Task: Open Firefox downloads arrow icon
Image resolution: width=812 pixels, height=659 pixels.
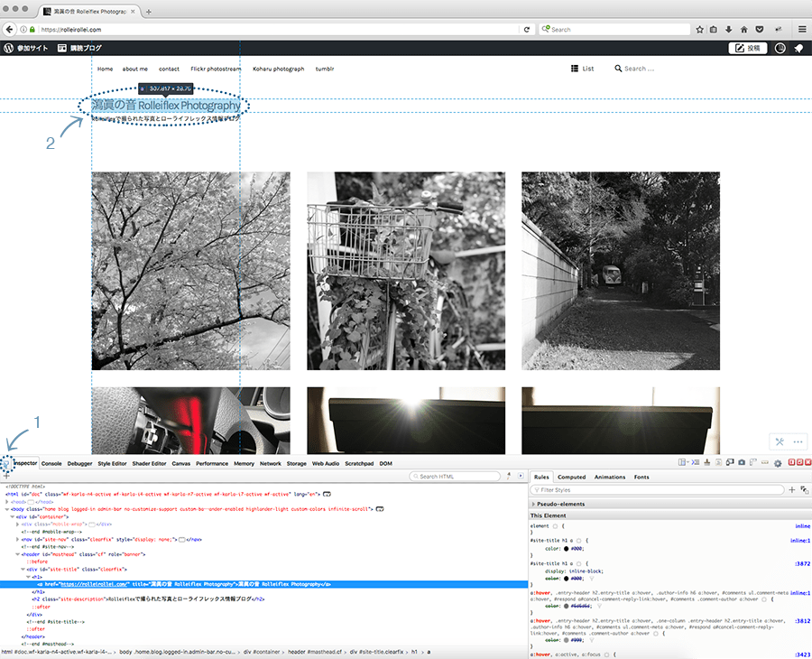Action: pyautogui.click(x=729, y=29)
